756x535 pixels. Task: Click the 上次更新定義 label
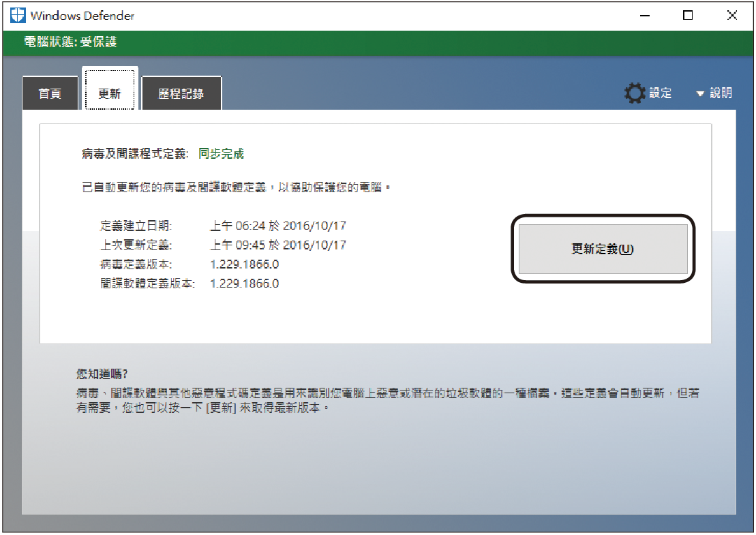(x=136, y=245)
